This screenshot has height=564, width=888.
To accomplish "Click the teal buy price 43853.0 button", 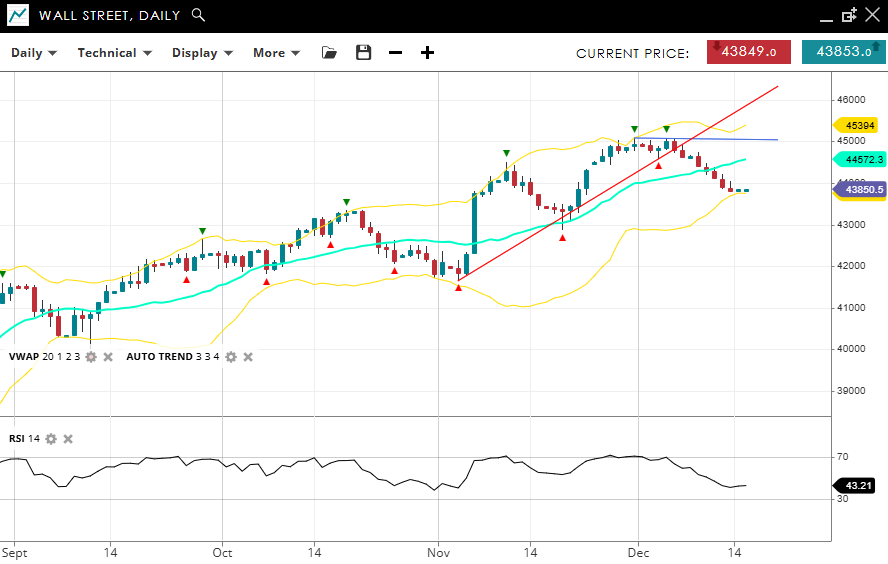I will pyautogui.click(x=843, y=52).
